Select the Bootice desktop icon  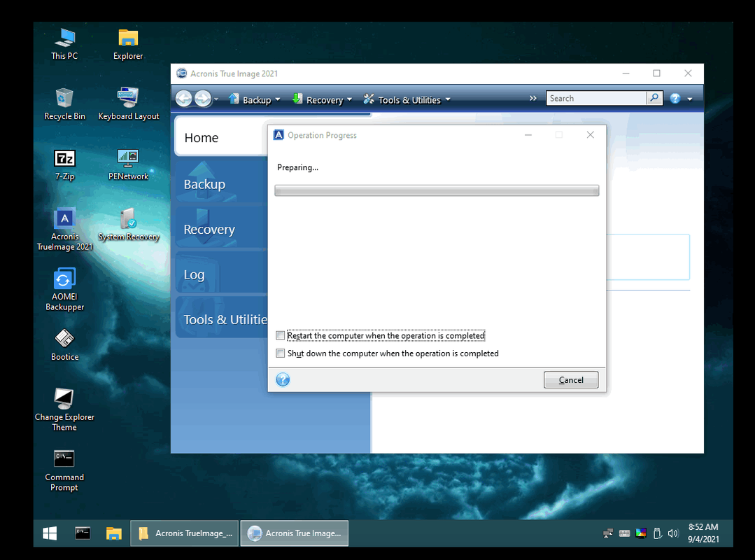(x=64, y=345)
